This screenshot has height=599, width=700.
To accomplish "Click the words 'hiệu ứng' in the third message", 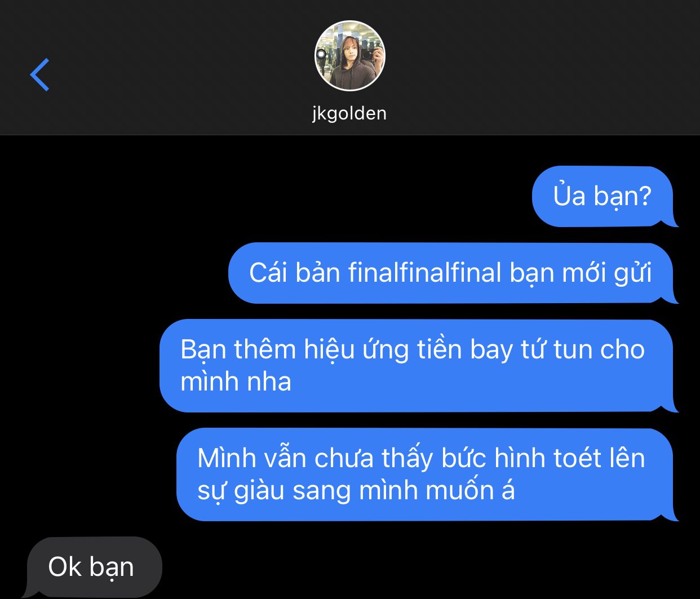I will (357, 349).
